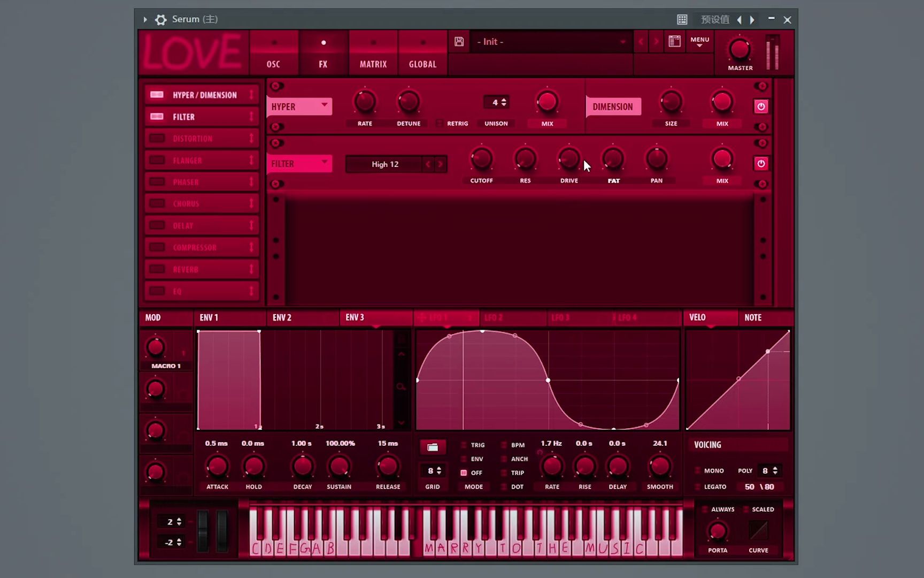The width and height of the screenshot is (924, 578).
Task: Click the MASTER volume knob
Action: pos(740,49)
